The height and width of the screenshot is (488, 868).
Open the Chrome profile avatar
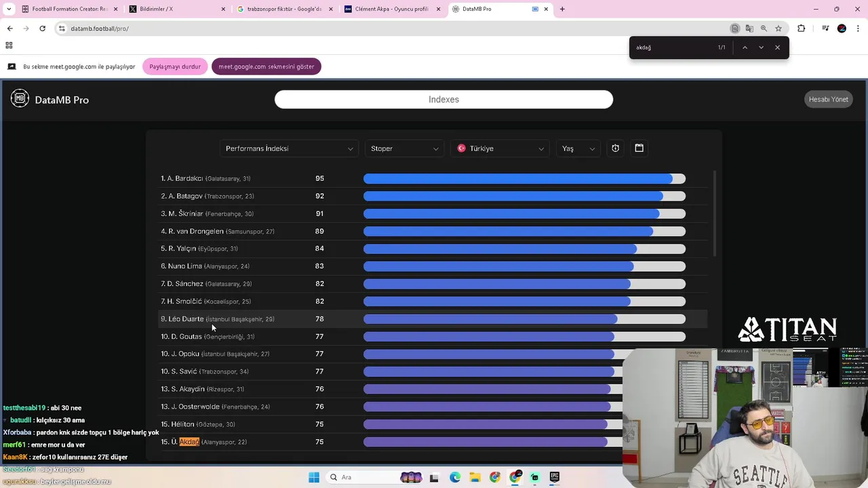[842, 28]
